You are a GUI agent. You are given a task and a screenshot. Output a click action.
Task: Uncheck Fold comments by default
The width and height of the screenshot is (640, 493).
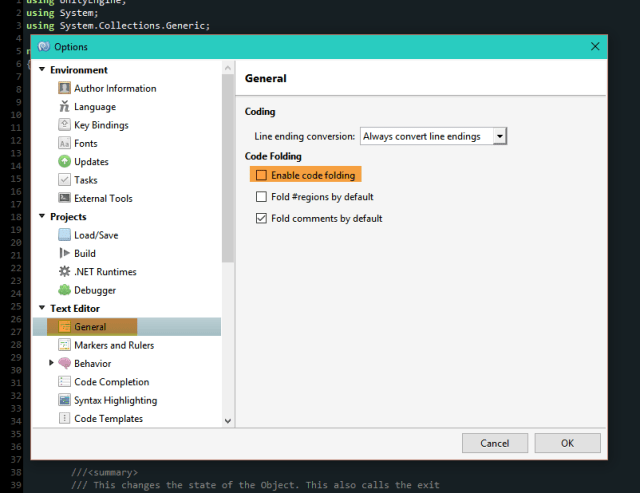261,218
